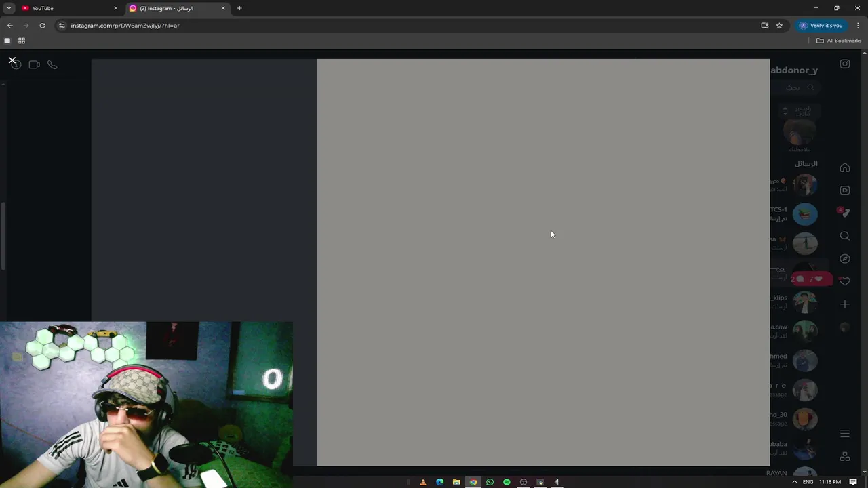
Task: Open a new browser tab
Action: (x=239, y=8)
